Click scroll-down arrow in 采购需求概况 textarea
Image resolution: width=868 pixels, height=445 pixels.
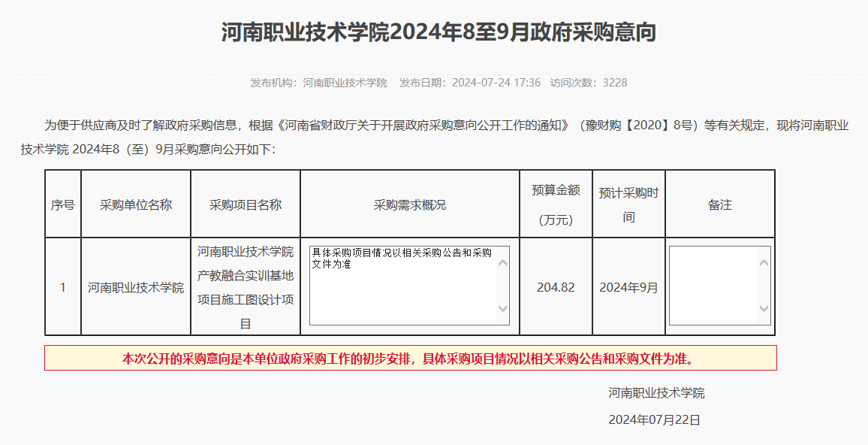[x=502, y=309]
